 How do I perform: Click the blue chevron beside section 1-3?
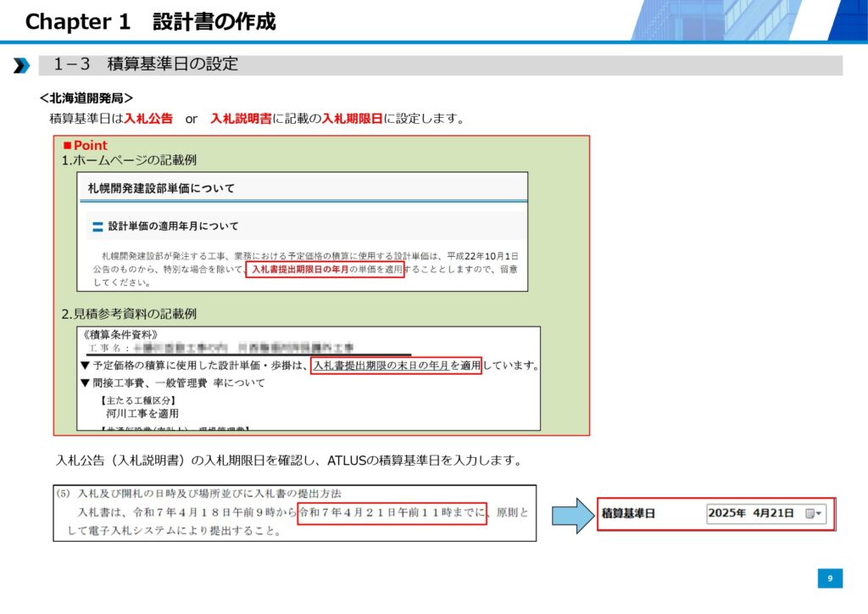(x=21, y=65)
